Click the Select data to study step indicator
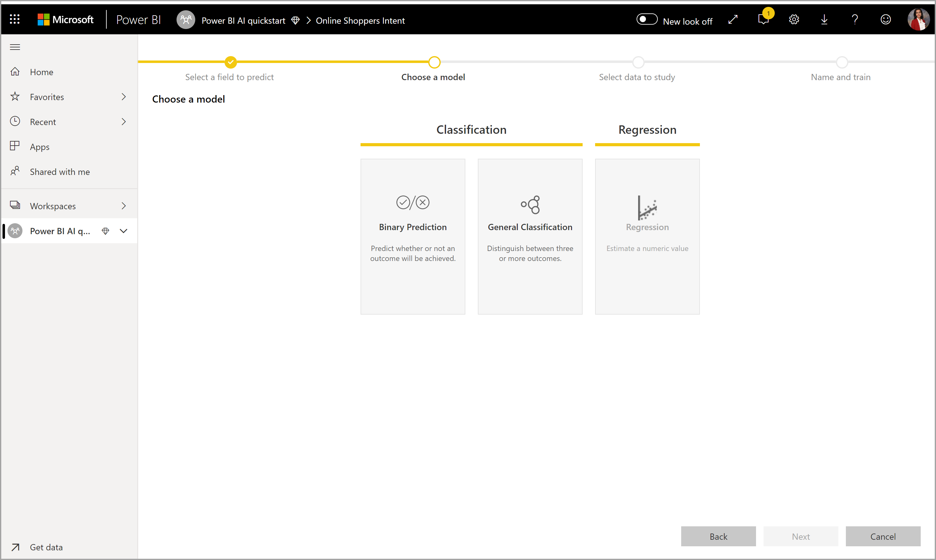 click(x=637, y=62)
